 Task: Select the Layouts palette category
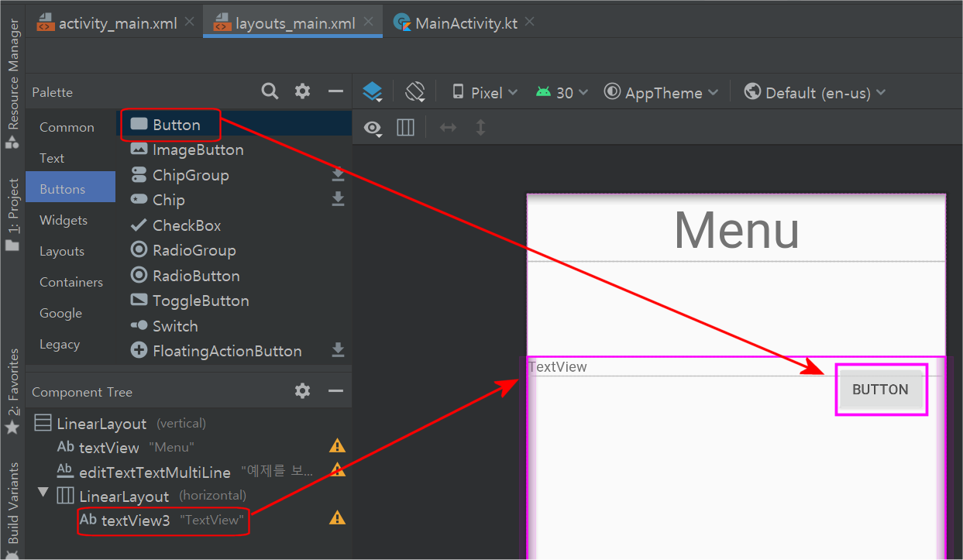coord(71,251)
